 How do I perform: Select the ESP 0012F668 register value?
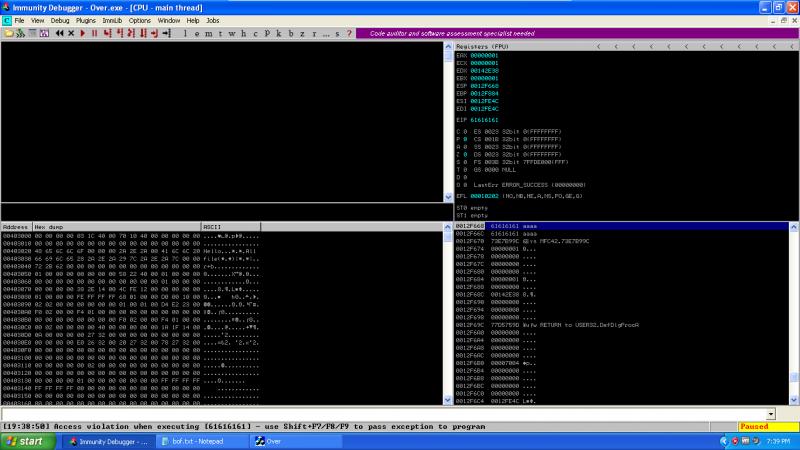tap(484, 86)
